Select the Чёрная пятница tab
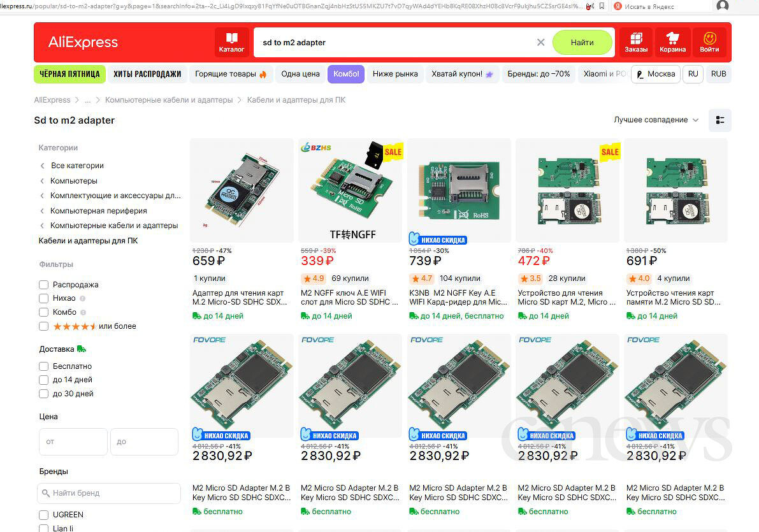This screenshot has height=532, width=759. (x=69, y=74)
